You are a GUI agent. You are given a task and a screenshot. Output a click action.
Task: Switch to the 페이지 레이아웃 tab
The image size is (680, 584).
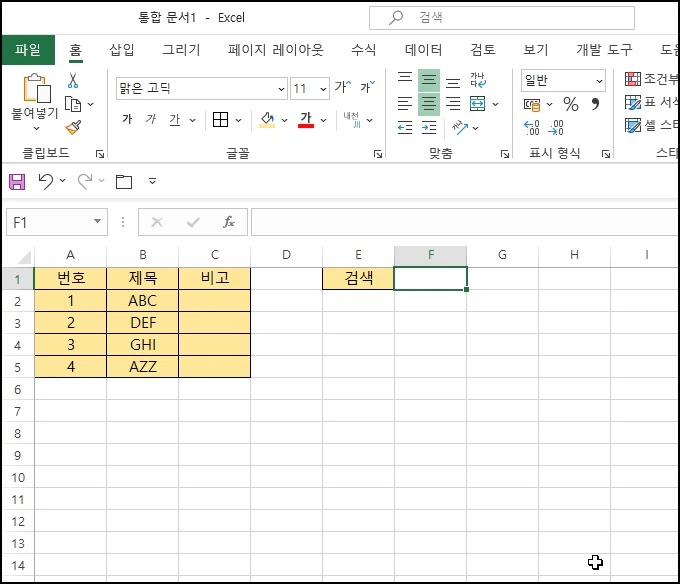pos(276,50)
